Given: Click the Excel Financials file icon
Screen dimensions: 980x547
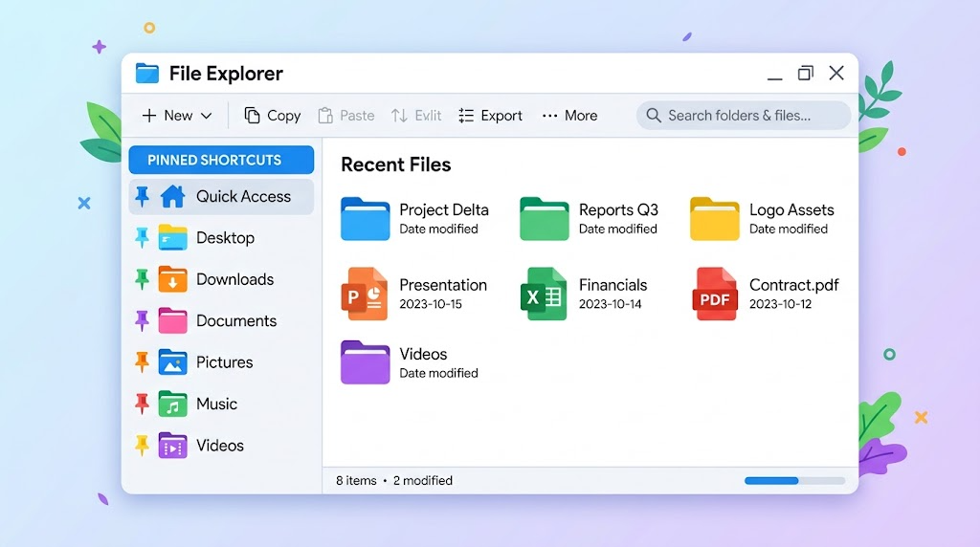Looking at the screenshot, I should 544,295.
